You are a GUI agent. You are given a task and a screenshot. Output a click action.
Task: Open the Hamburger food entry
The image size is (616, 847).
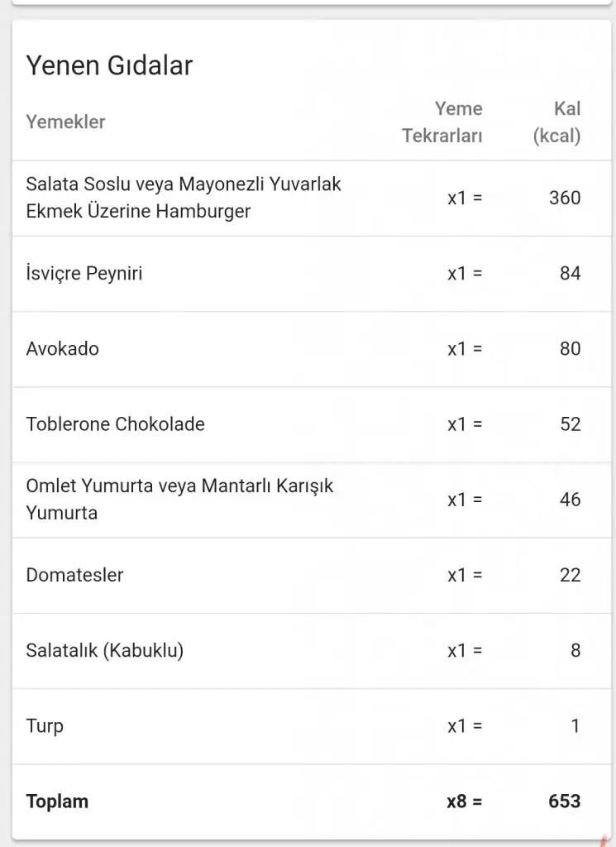(x=184, y=197)
